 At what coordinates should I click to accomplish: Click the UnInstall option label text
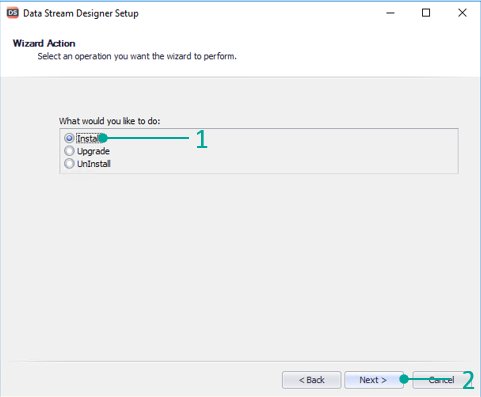pyautogui.click(x=94, y=164)
